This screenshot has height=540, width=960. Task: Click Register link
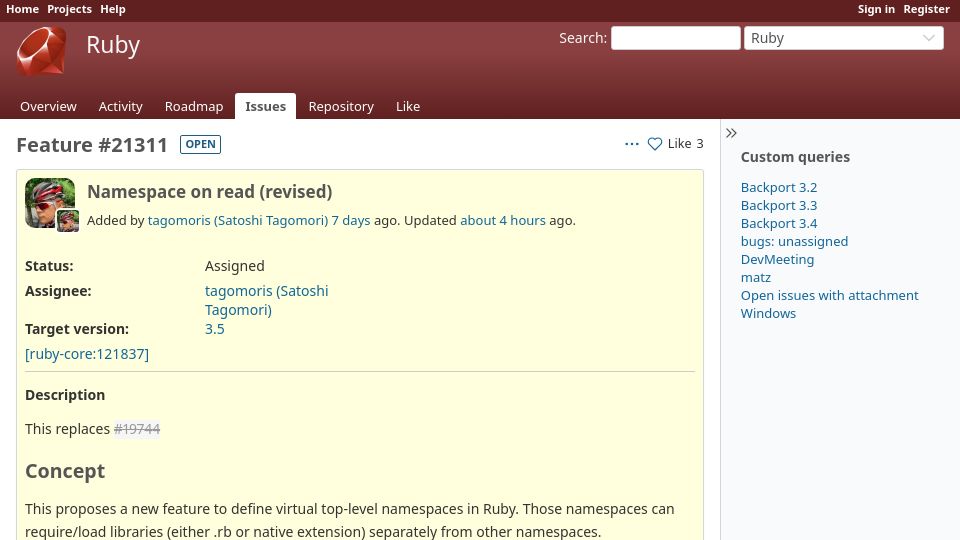tap(926, 9)
